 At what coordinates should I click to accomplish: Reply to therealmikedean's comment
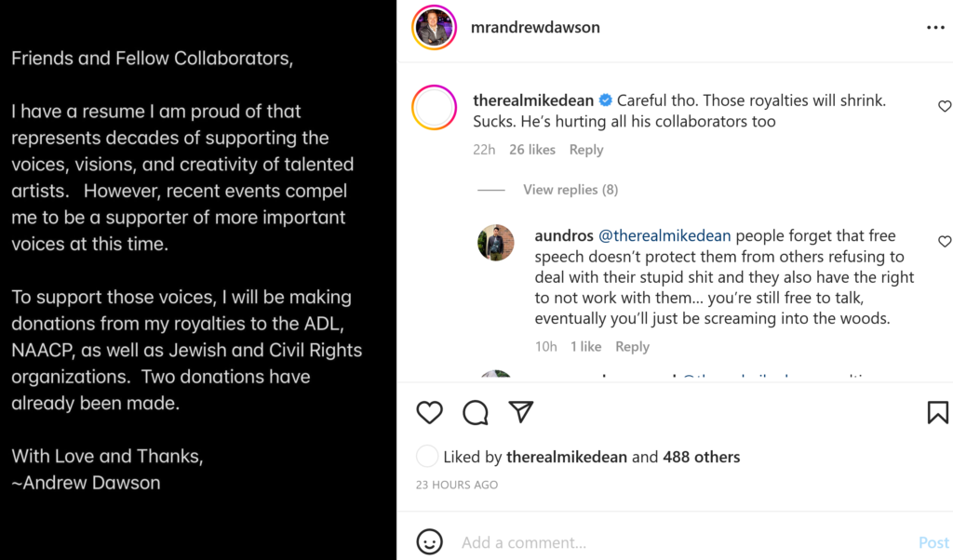coord(586,150)
